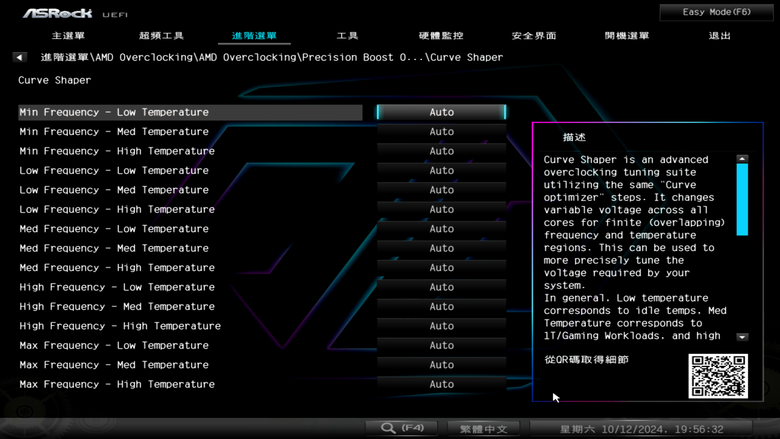This screenshot has height=439, width=780.
Task: Click the 描述 description panel title
Action: point(574,137)
